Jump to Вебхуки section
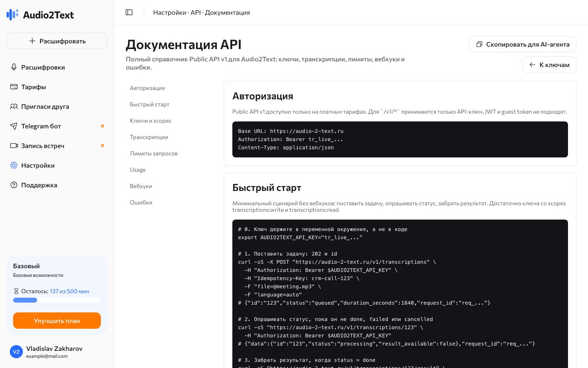Screen dimensions: 588x368 coord(141,186)
